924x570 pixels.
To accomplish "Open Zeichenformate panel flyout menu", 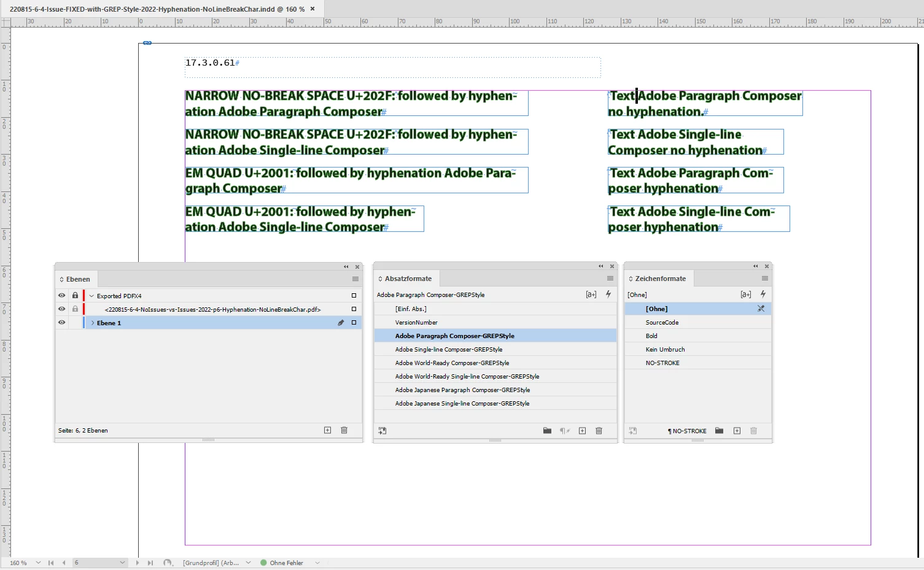I will coord(764,279).
